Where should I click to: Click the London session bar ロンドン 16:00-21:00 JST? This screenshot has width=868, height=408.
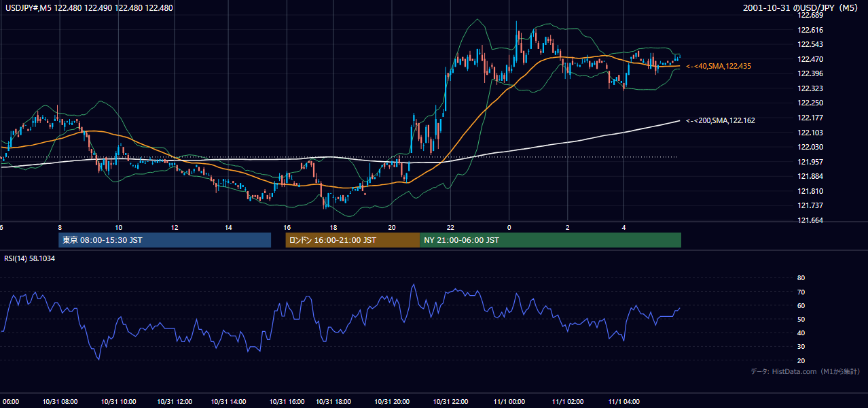(352, 240)
